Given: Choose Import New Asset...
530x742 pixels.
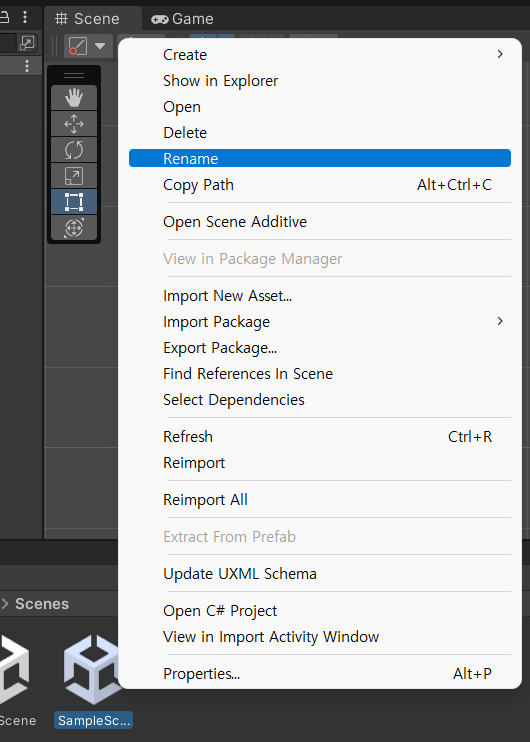Looking at the screenshot, I should (320, 296).
